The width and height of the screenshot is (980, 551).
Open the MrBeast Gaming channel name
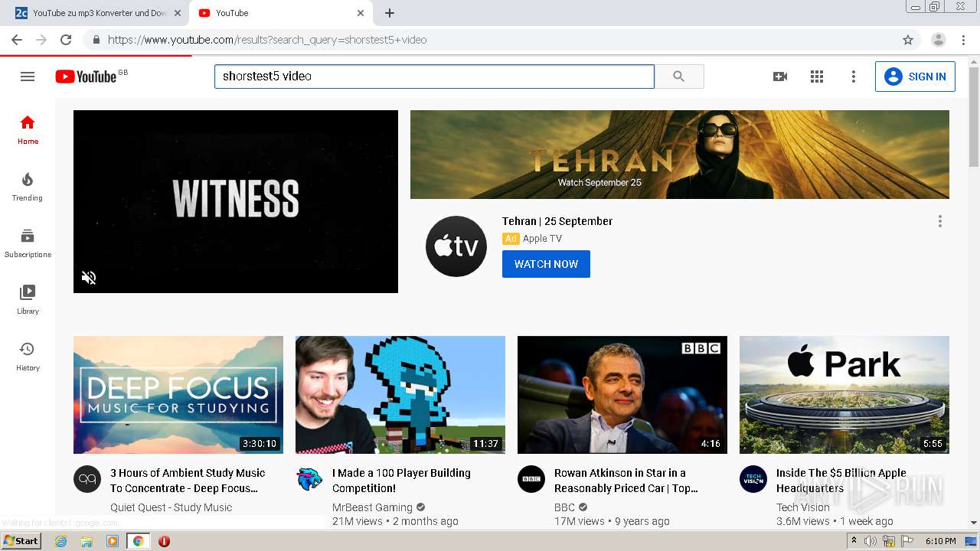pyautogui.click(x=372, y=507)
